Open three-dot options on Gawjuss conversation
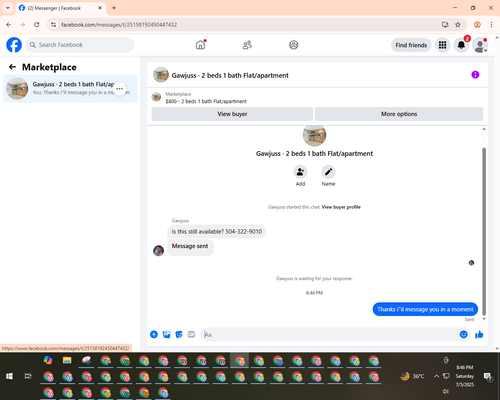The image size is (500, 400). point(120,89)
